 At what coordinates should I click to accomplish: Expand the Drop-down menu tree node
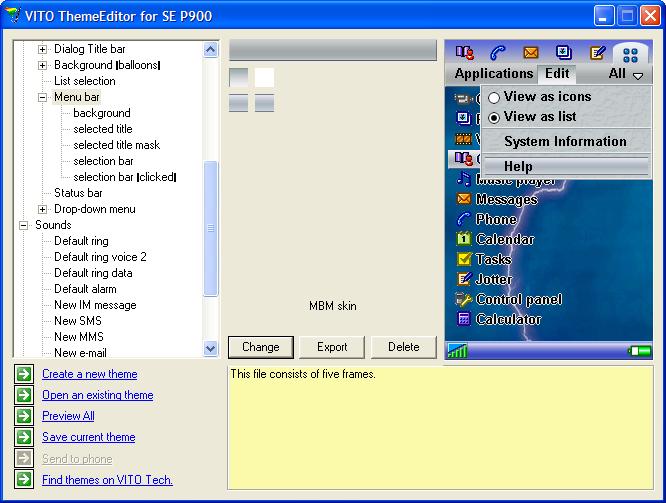42,209
